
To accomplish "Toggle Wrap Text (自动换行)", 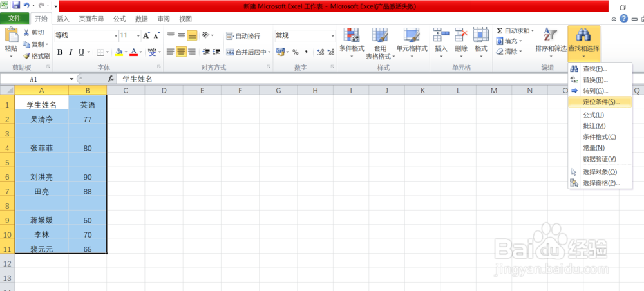I will (x=243, y=36).
